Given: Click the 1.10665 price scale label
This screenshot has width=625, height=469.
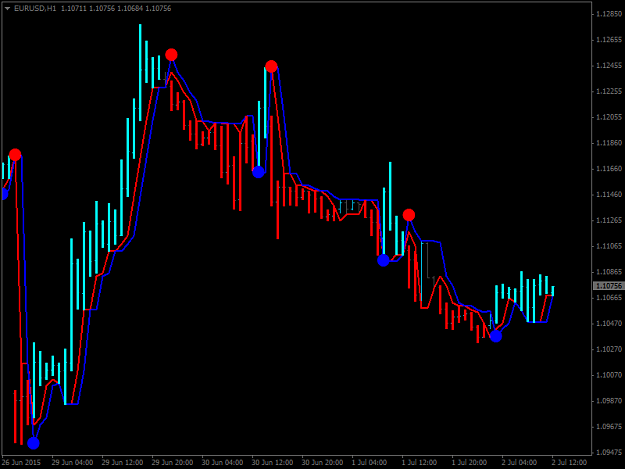Looking at the screenshot, I should (609, 298).
